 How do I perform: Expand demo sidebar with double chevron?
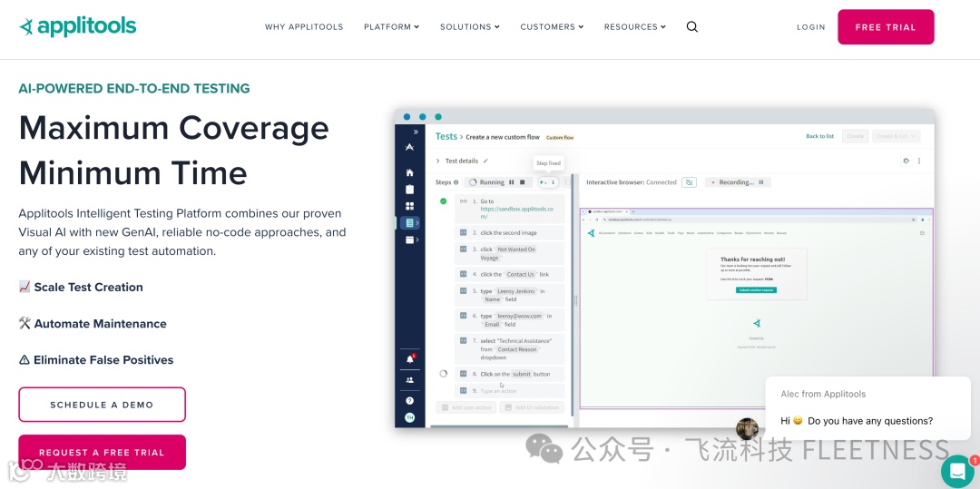[x=416, y=132]
